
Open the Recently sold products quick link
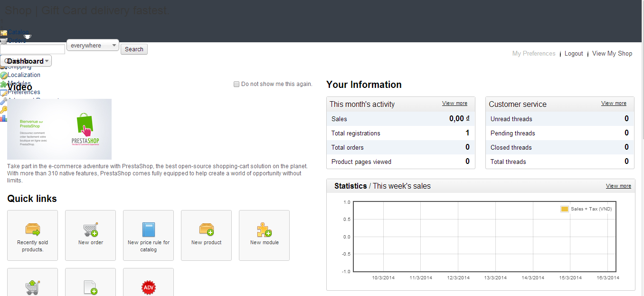tap(33, 235)
